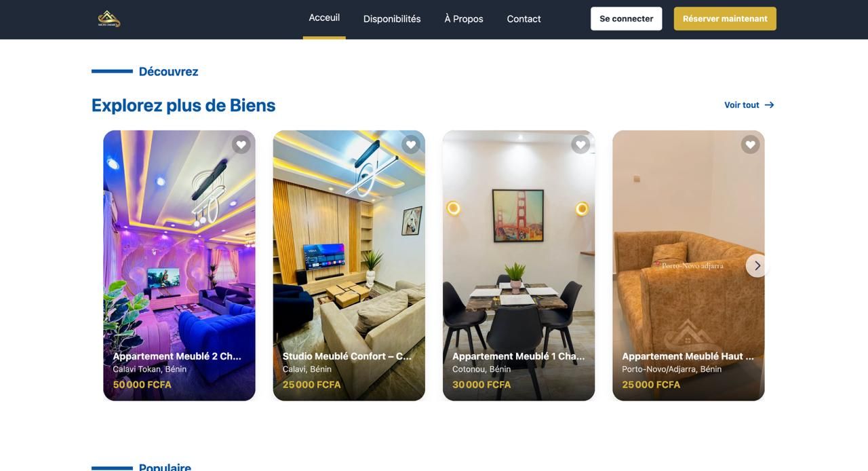Screen dimensions: 868x471
Task: Follow the Voir tout link
Action: (x=742, y=105)
